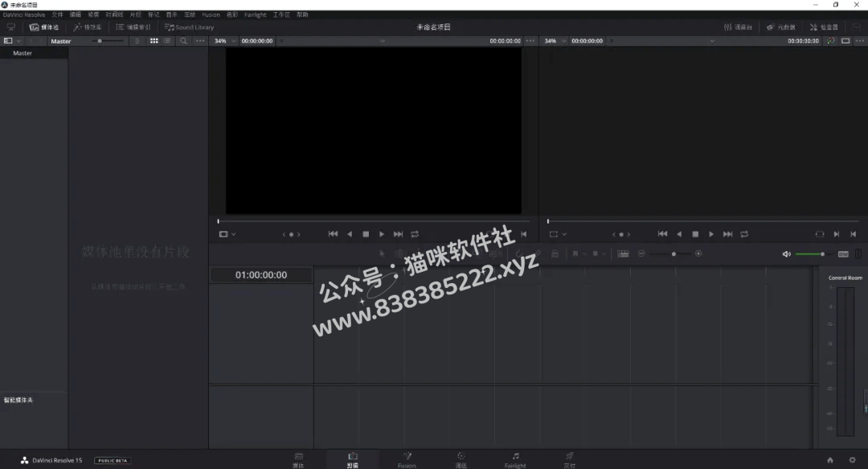Switch media pool to list view
This screenshot has width=868, height=469.
click(x=167, y=41)
